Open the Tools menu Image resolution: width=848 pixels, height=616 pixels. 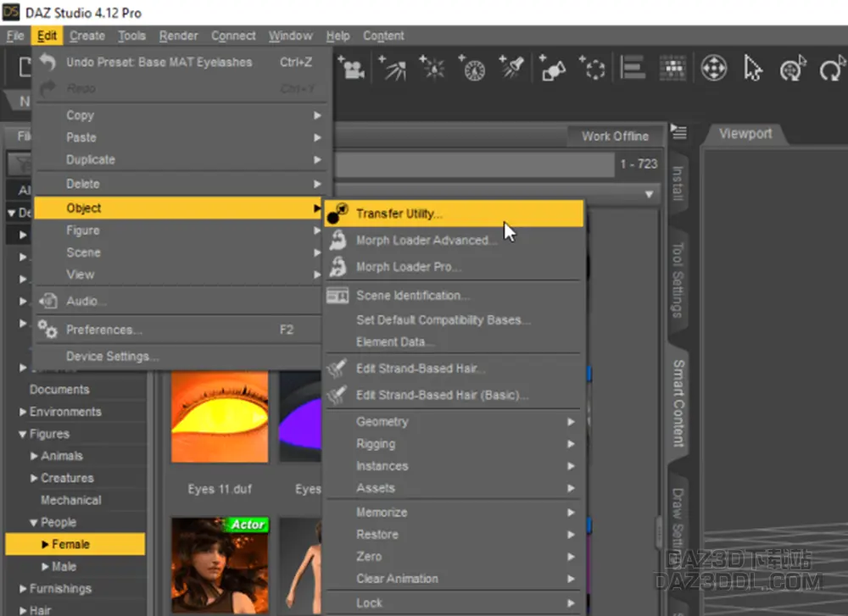coord(132,36)
